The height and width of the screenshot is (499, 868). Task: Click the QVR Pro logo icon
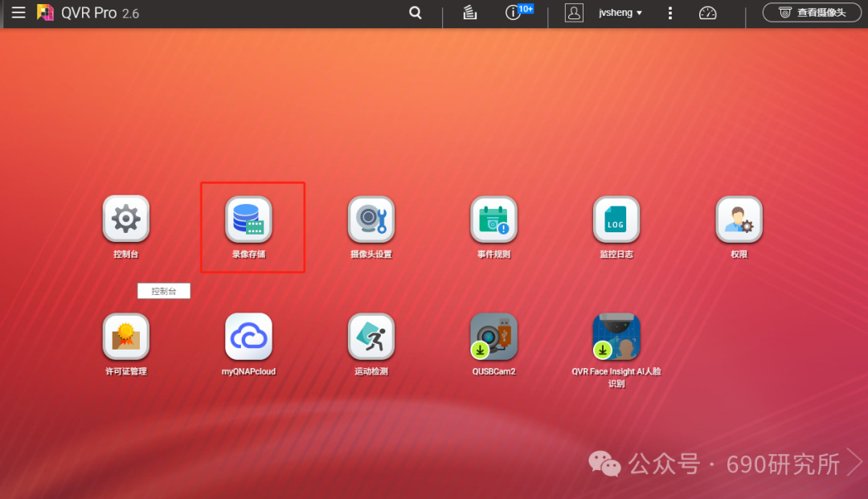pyautogui.click(x=45, y=12)
